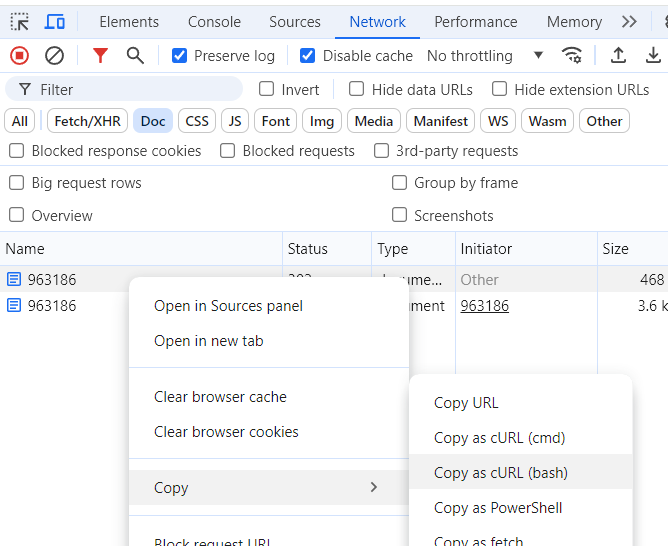Disable the Disable cache checkbox

(308, 56)
